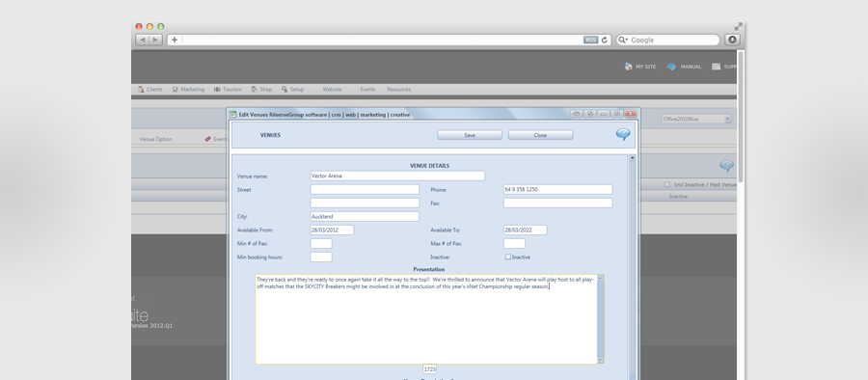Click the Tourism menu icon
Screen dimensions: 868x380
click(x=218, y=89)
